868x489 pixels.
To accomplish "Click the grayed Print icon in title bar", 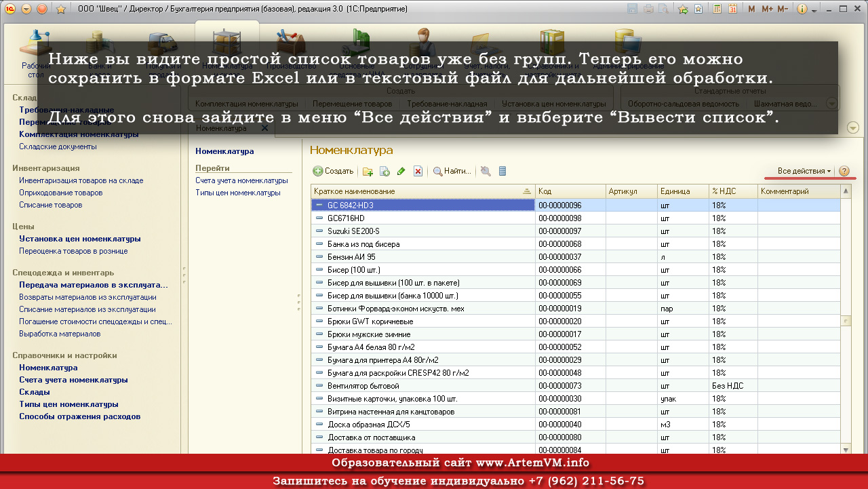I will point(648,9).
